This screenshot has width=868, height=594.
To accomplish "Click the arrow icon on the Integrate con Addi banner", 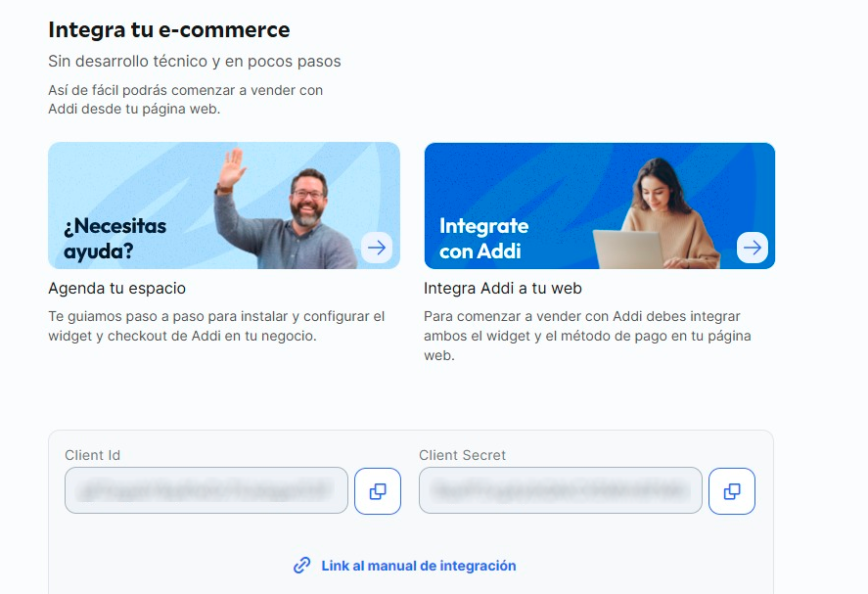I will click(752, 248).
